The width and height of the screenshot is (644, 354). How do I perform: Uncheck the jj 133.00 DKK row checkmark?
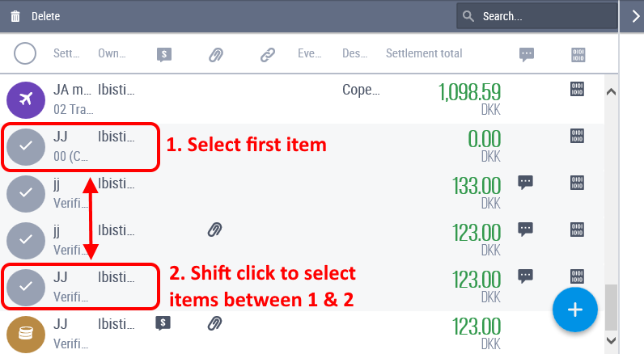26,194
